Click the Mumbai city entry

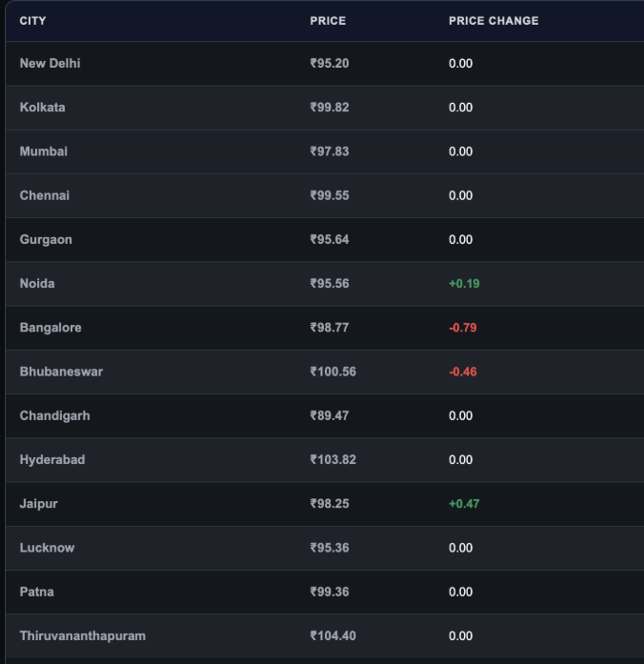point(44,151)
